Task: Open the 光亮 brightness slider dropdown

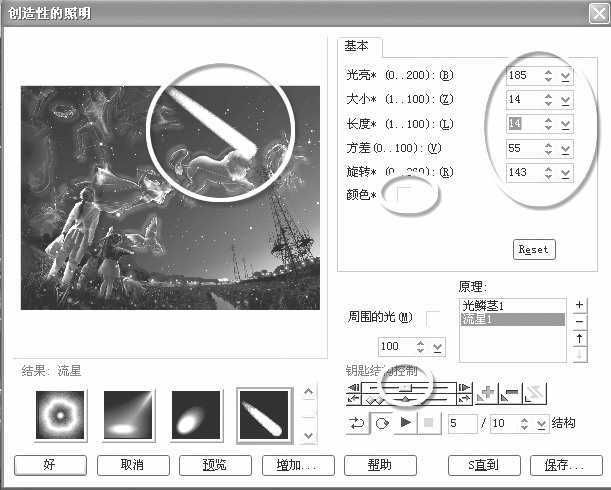Action: [x=566, y=75]
